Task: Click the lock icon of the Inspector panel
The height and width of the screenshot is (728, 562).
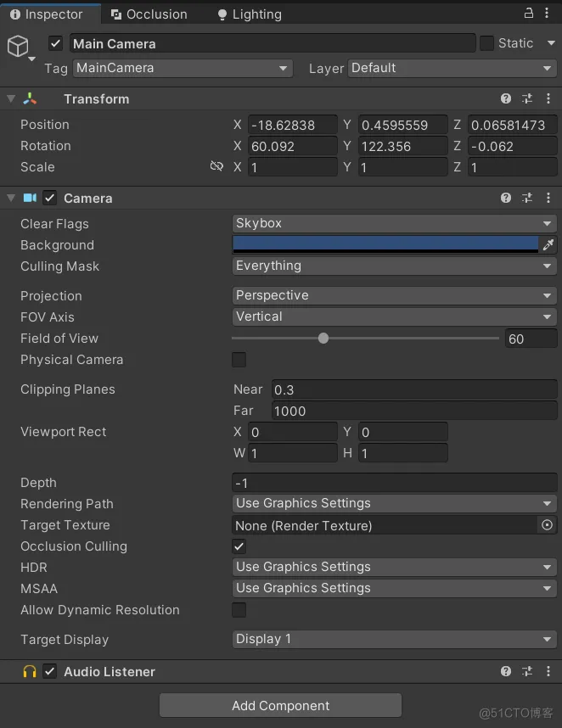Action: click(529, 13)
